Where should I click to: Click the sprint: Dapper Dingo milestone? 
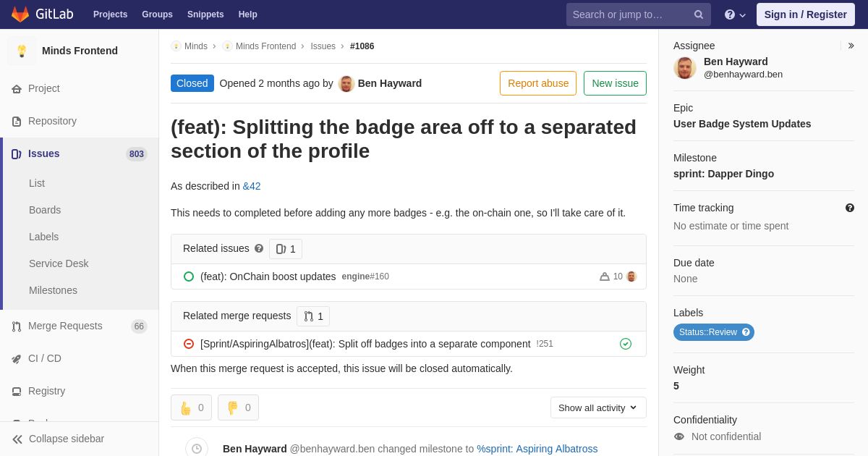(x=723, y=174)
